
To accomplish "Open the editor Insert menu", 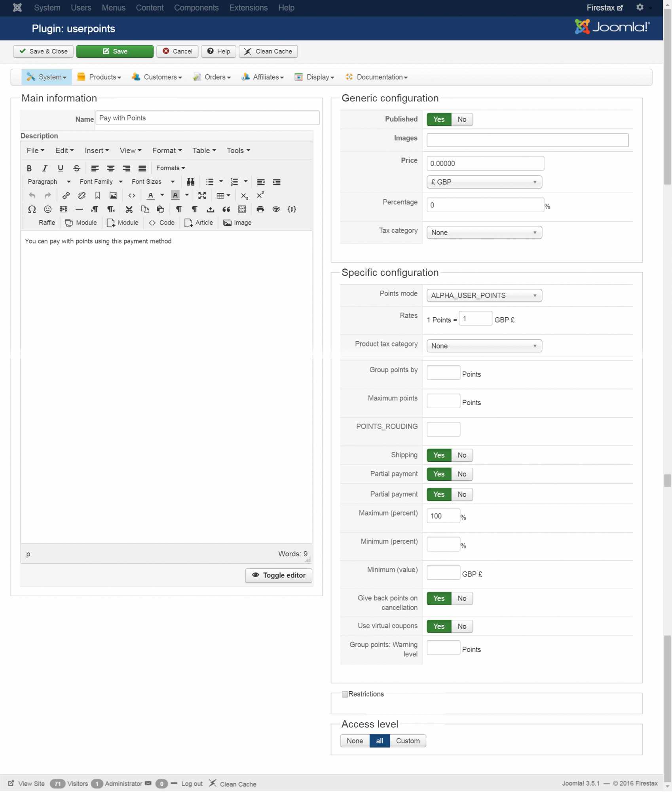I will click(x=97, y=150).
